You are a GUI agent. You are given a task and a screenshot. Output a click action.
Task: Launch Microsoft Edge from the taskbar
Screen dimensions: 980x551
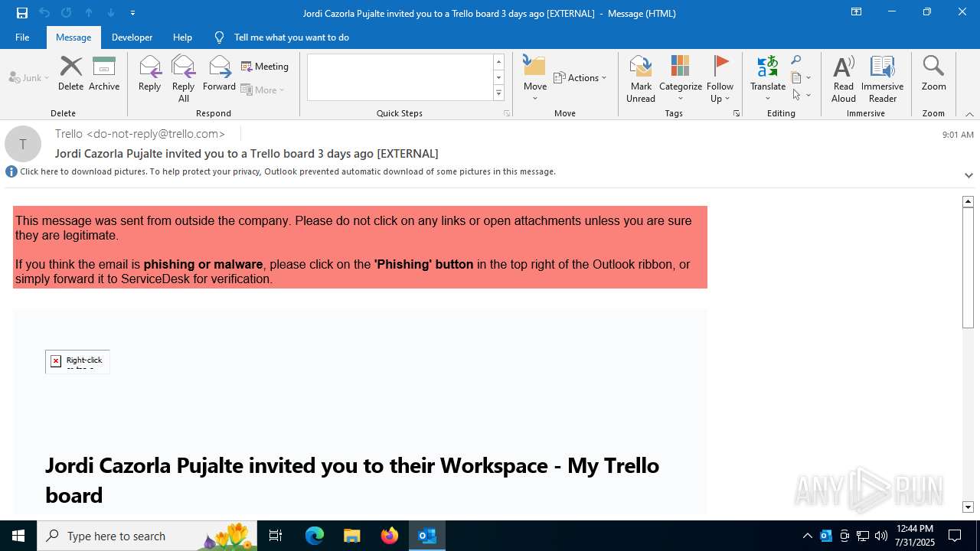[315, 536]
